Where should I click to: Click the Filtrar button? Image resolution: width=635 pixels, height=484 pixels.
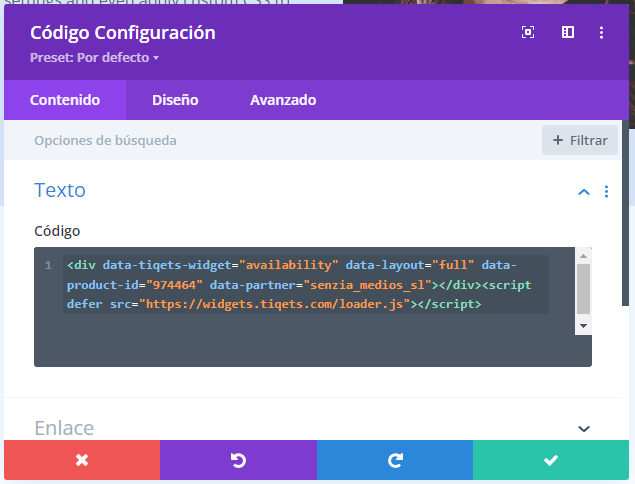pyautogui.click(x=580, y=140)
